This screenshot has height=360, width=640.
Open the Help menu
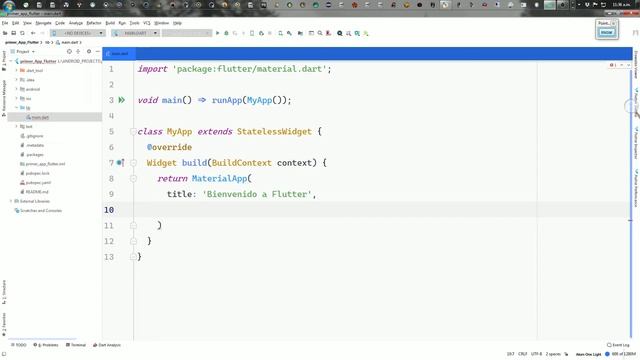[x=177, y=23]
